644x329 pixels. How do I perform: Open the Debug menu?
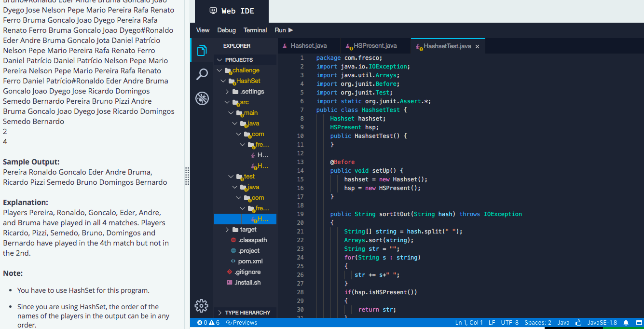point(226,30)
